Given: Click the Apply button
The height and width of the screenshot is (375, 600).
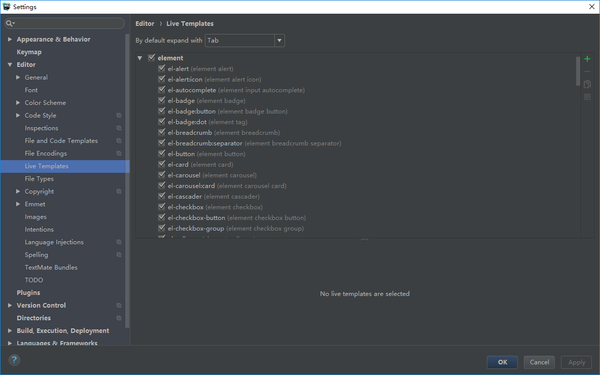Looking at the screenshot, I should (576, 362).
